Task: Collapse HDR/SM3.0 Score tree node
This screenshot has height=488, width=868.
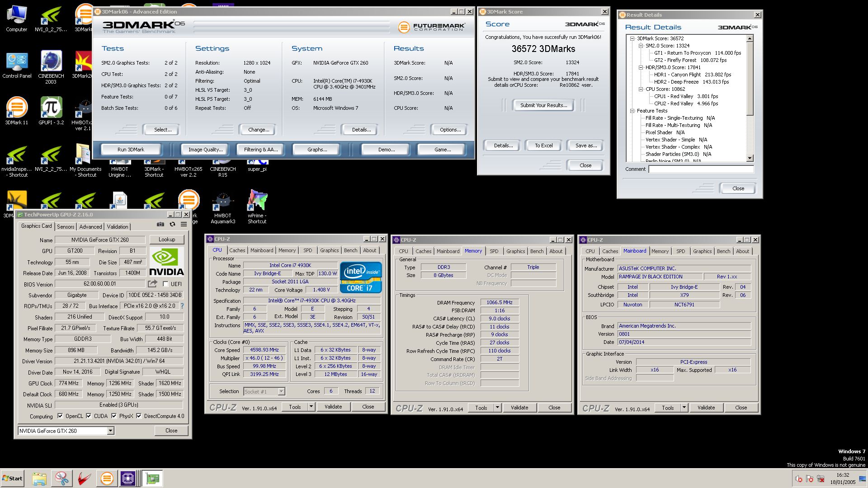Action: point(641,67)
